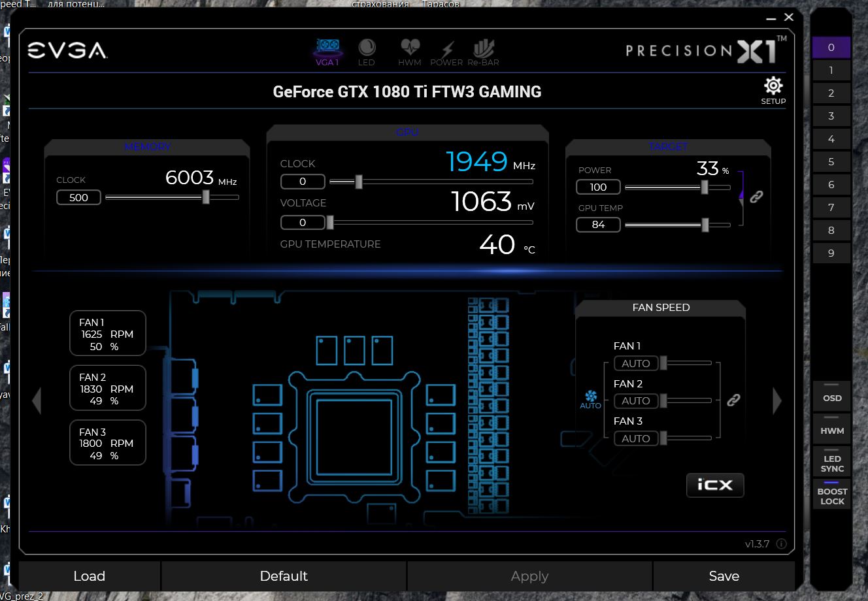Open the SETUP gear icon
The width and height of the screenshot is (868, 601).
pos(773,91)
